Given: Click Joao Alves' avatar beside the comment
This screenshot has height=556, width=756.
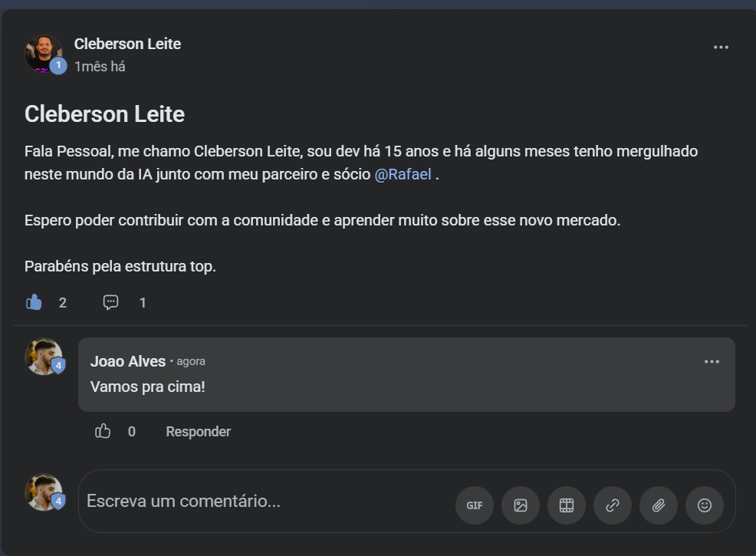Looking at the screenshot, I should (43, 356).
